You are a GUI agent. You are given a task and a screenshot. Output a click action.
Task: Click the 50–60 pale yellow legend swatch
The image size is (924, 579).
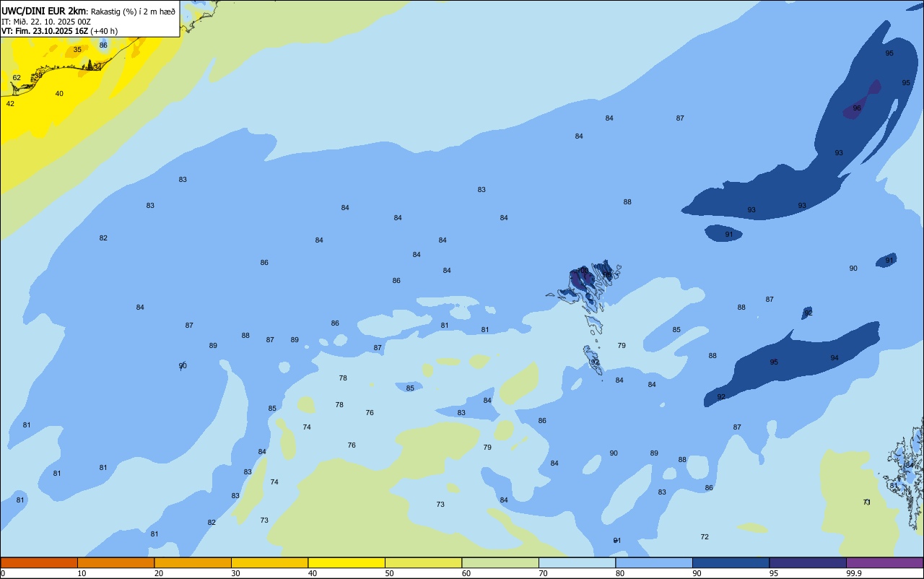click(423, 562)
